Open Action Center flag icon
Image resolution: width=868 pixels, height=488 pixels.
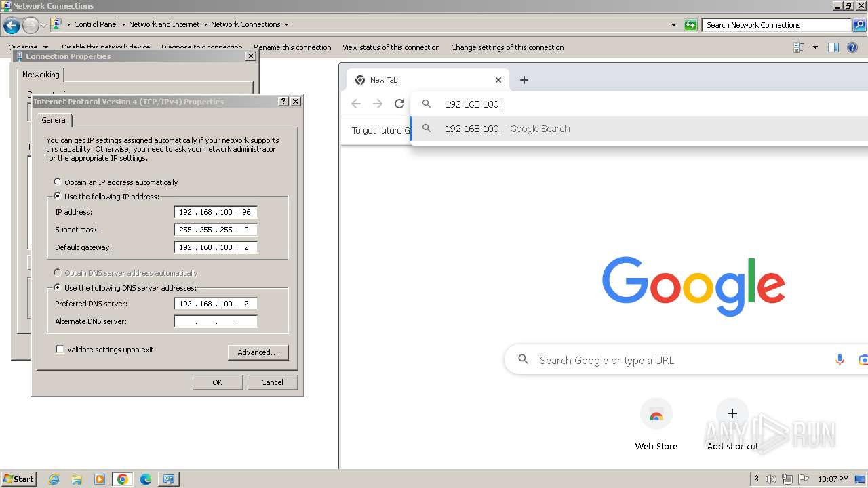coord(804,479)
